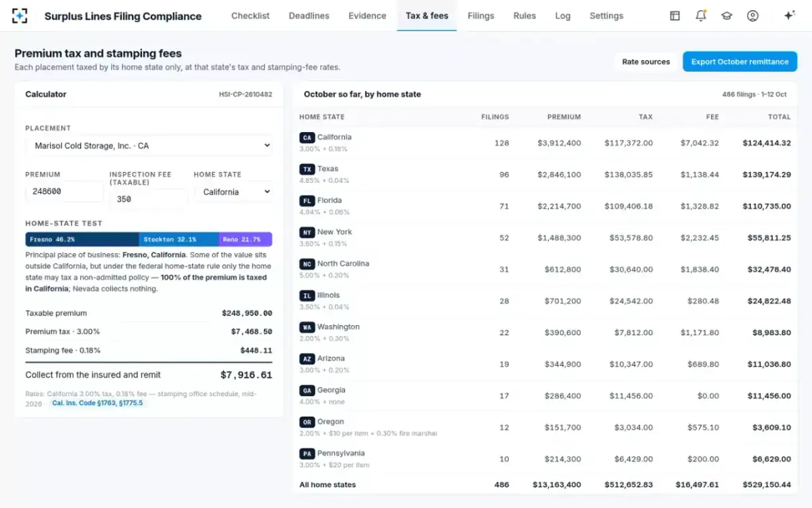The image size is (812, 508).
Task: Open Rate sources
Action: [x=646, y=62]
